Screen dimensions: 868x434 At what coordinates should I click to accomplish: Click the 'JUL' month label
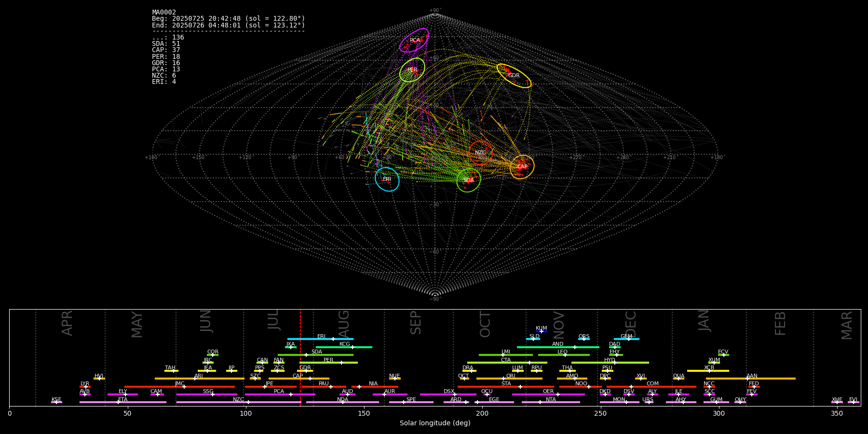273,319
